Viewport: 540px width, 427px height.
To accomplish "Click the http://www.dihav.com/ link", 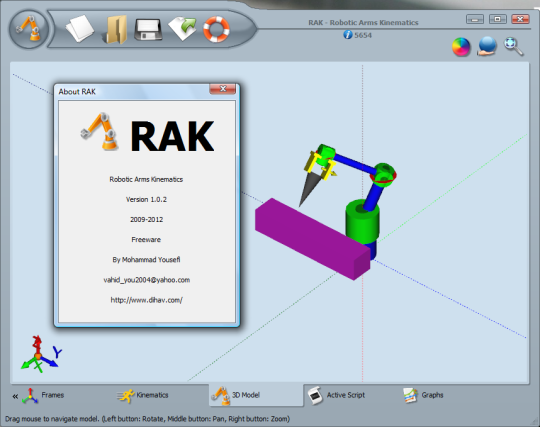I will 147,300.
